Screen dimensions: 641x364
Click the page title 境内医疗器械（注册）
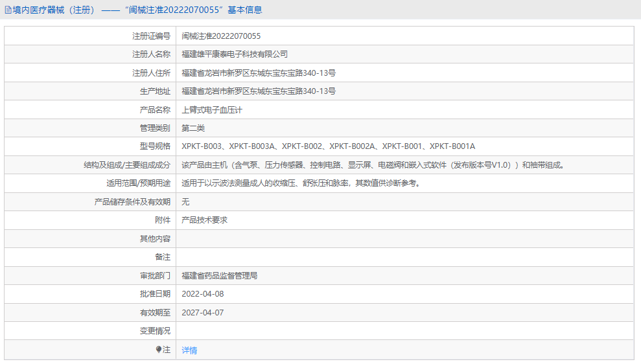click(53, 10)
